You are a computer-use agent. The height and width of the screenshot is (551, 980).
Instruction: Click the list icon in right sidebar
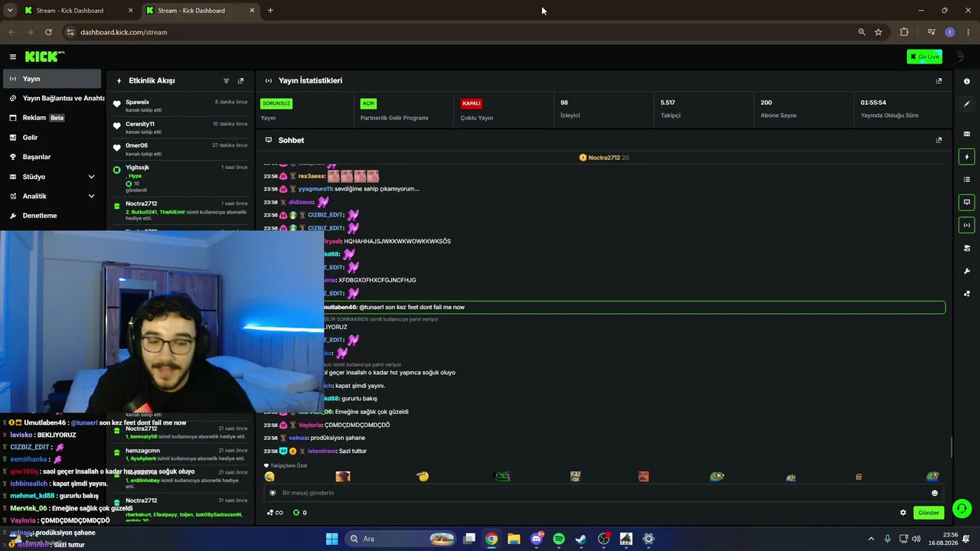click(966, 179)
